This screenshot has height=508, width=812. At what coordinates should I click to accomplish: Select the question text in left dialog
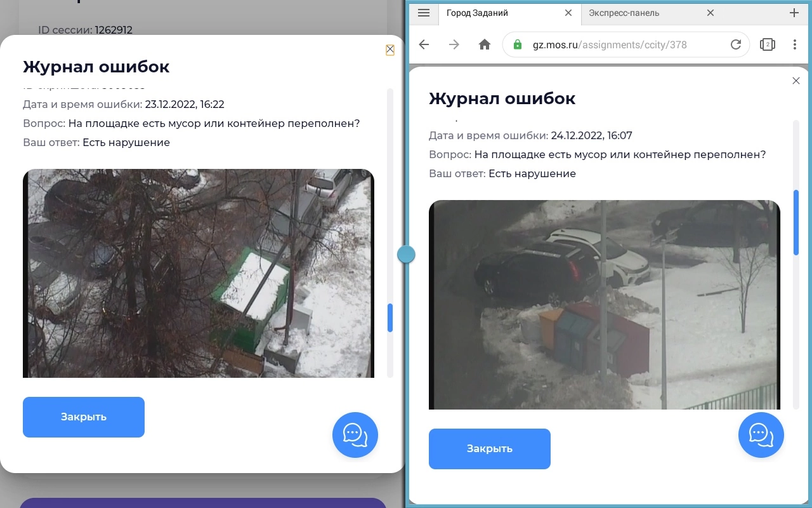point(214,124)
